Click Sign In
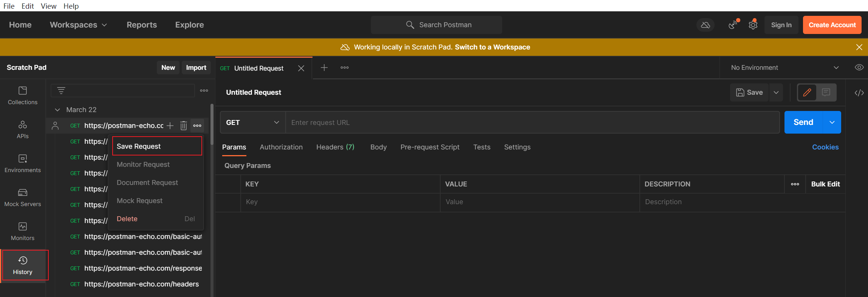The image size is (868, 297). click(x=781, y=25)
